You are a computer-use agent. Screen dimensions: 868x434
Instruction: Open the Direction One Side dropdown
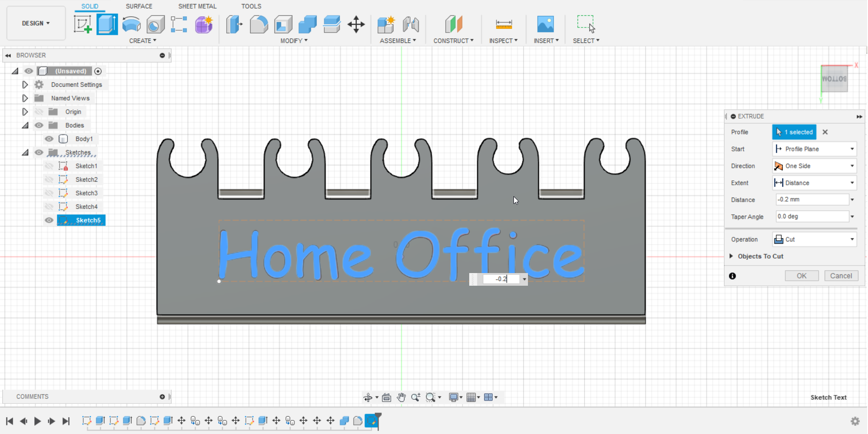[x=815, y=166]
